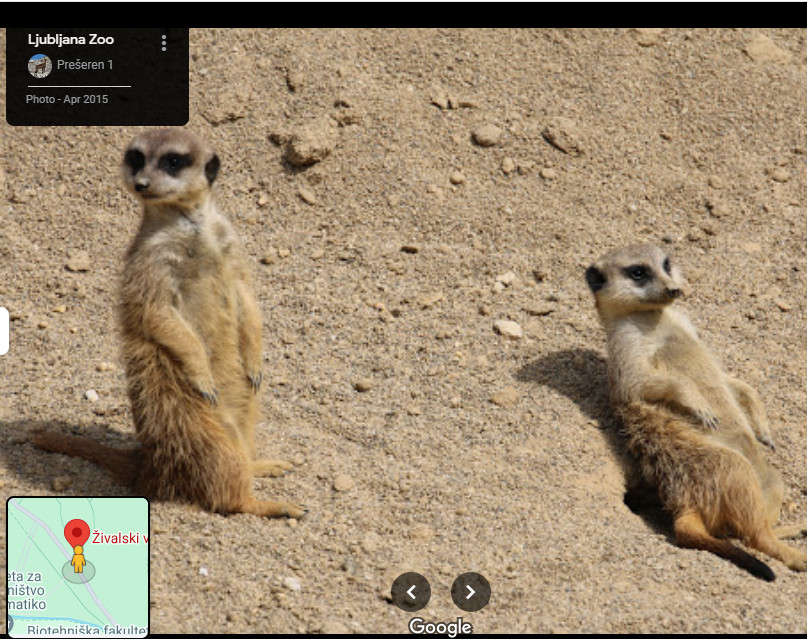Click Biotehniška fakulteta label on minimap
The height and width of the screenshot is (639, 807).
click(87, 630)
